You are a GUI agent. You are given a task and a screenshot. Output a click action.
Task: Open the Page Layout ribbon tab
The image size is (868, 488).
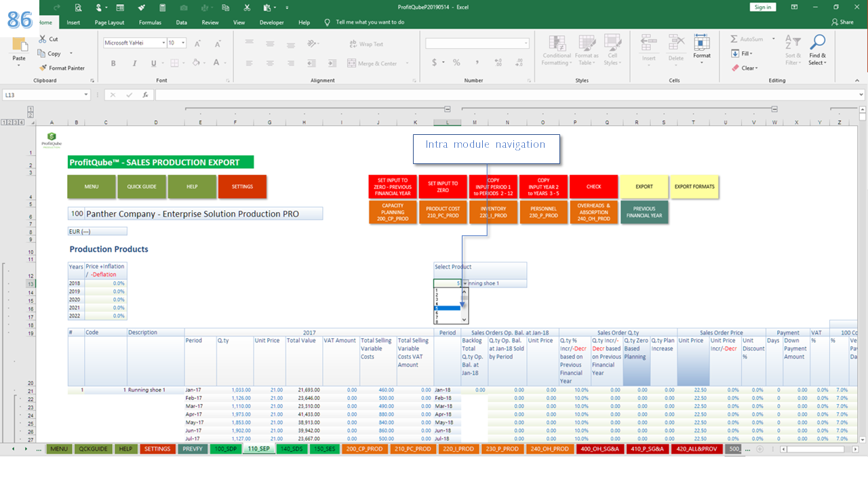(109, 22)
